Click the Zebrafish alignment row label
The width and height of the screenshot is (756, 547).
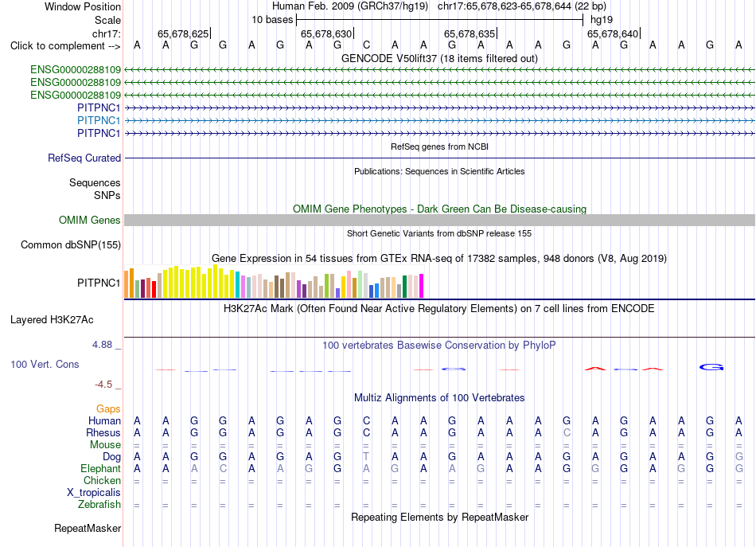99,504
